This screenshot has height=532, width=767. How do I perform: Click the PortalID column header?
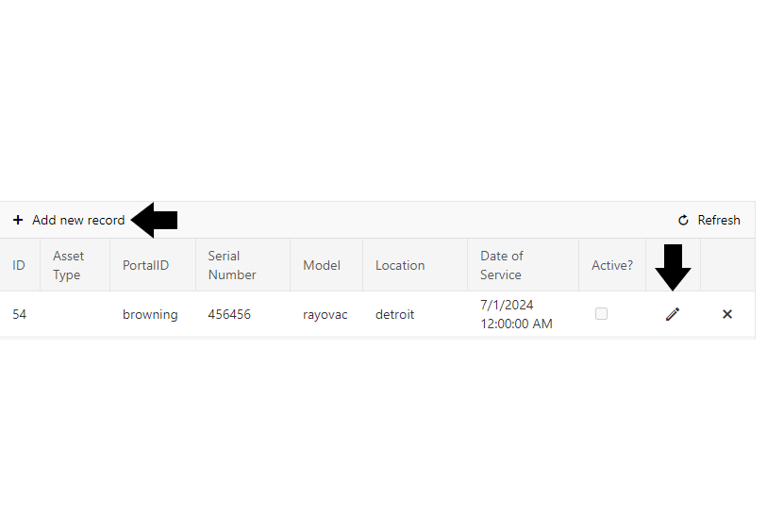145,265
